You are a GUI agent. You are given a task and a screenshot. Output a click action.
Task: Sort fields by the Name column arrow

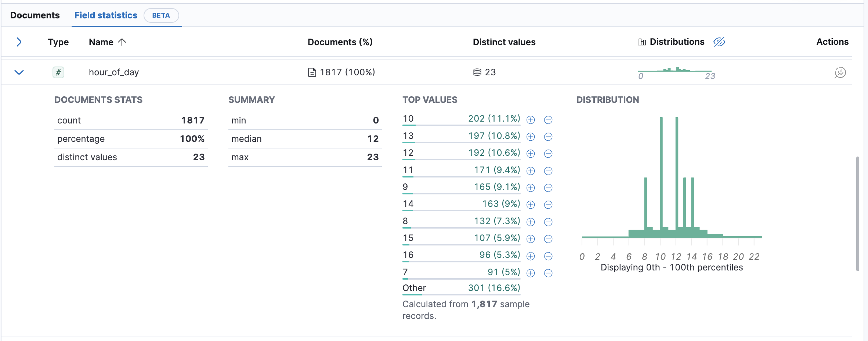(122, 42)
